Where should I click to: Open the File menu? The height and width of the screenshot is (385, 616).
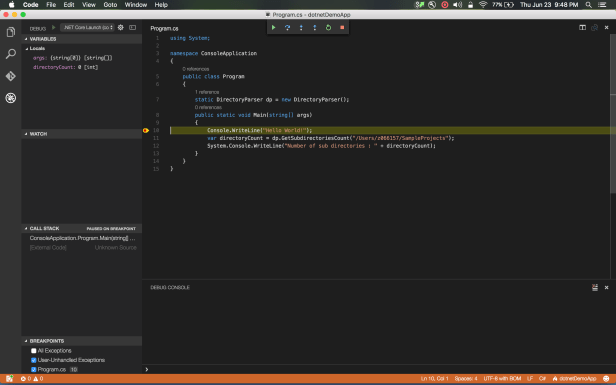click(x=51, y=5)
